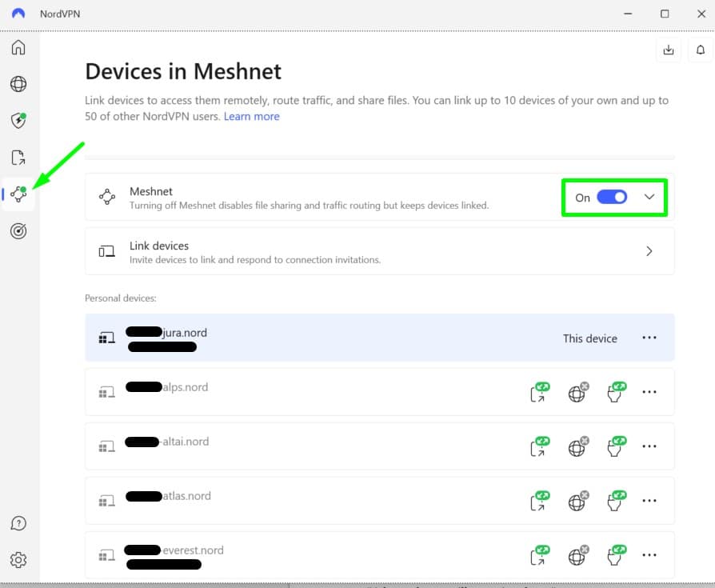715x588 pixels.
Task: Click the download icon at top right
Action: pos(669,50)
